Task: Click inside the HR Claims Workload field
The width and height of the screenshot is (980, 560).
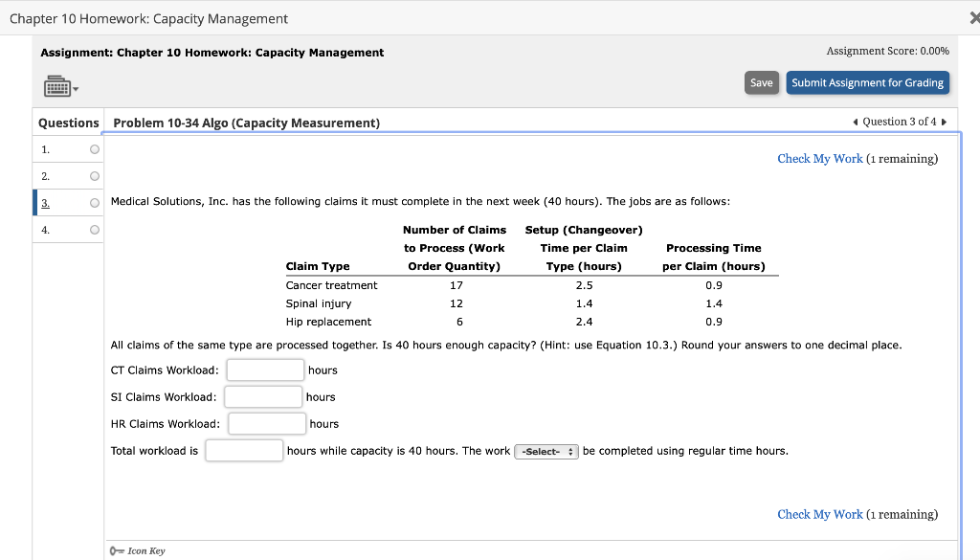Action: coord(266,423)
